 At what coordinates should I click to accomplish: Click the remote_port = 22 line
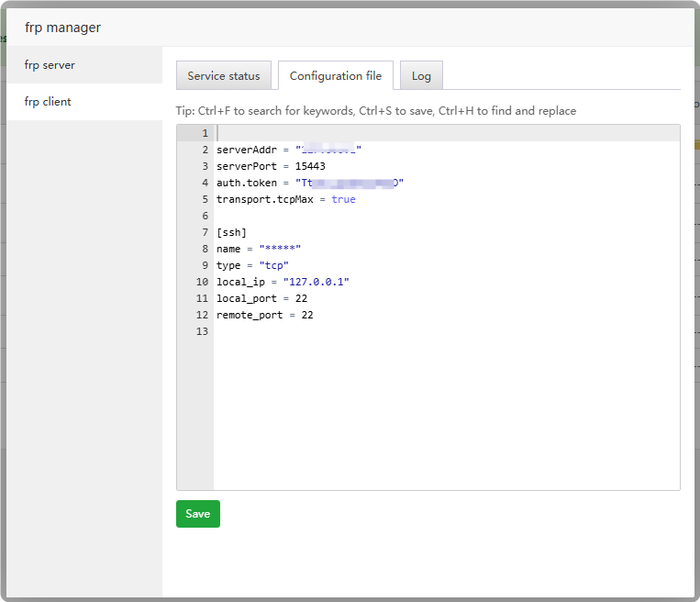pos(264,315)
